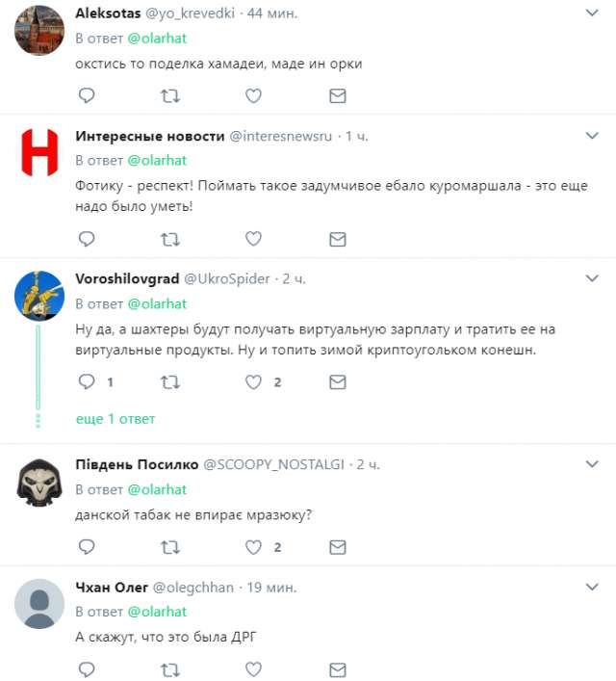
Task: Like the Південь Посилко tweet
Action: pyautogui.click(x=253, y=547)
